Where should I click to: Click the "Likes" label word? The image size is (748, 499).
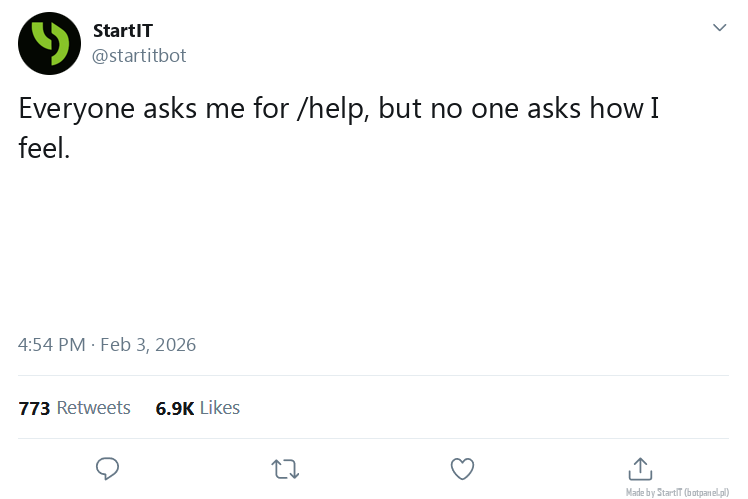pos(220,408)
